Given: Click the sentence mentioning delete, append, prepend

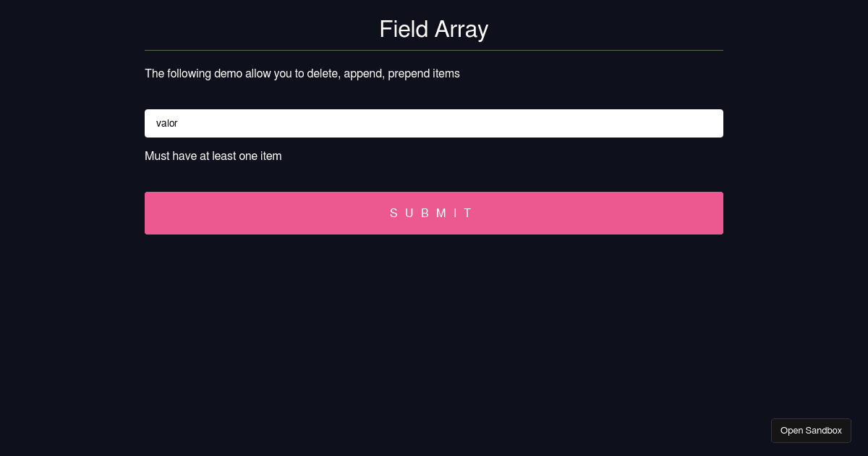Looking at the screenshot, I should [302, 73].
